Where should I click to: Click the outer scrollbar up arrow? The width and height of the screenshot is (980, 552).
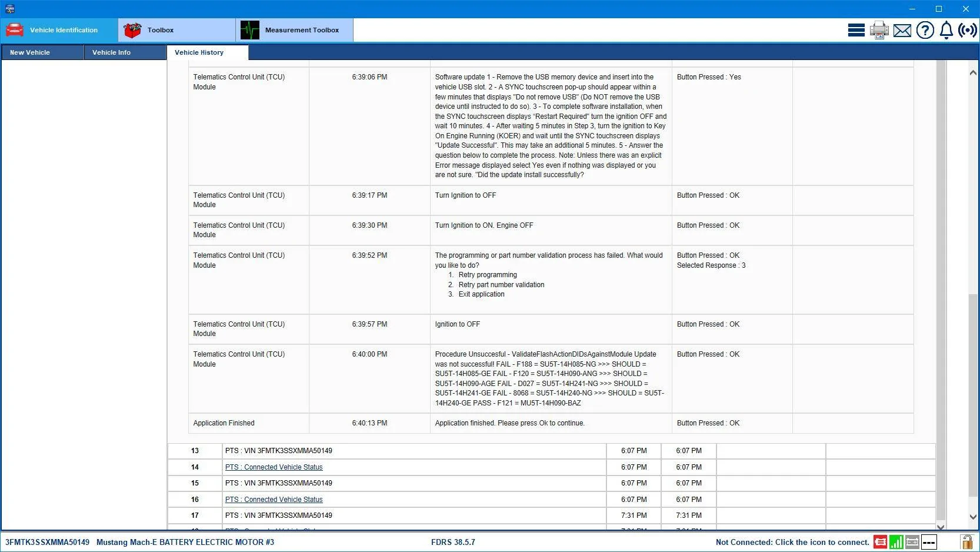972,72
